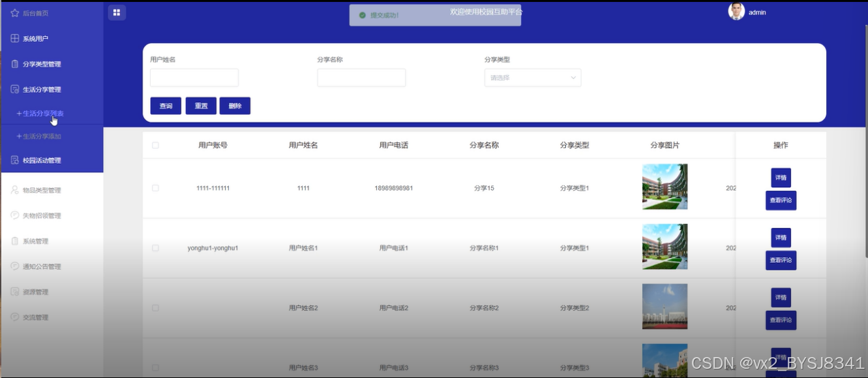Screen dimensions: 868x378
Task: Click the green success check icon
Action: tap(362, 15)
